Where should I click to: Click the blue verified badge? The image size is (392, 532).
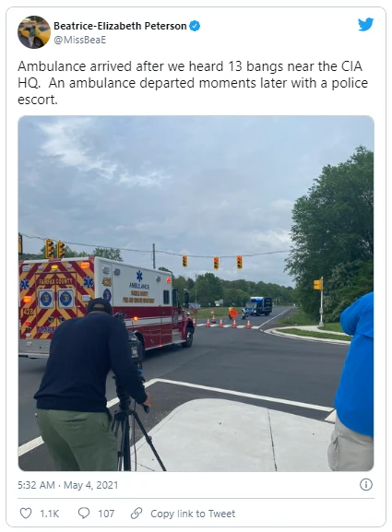pyautogui.click(x=195, y=26)
